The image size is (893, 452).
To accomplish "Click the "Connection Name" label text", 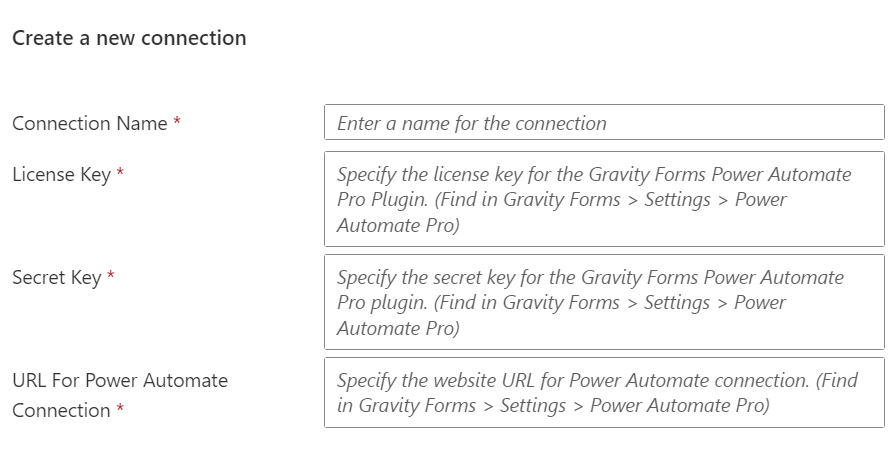I will 90,123.
